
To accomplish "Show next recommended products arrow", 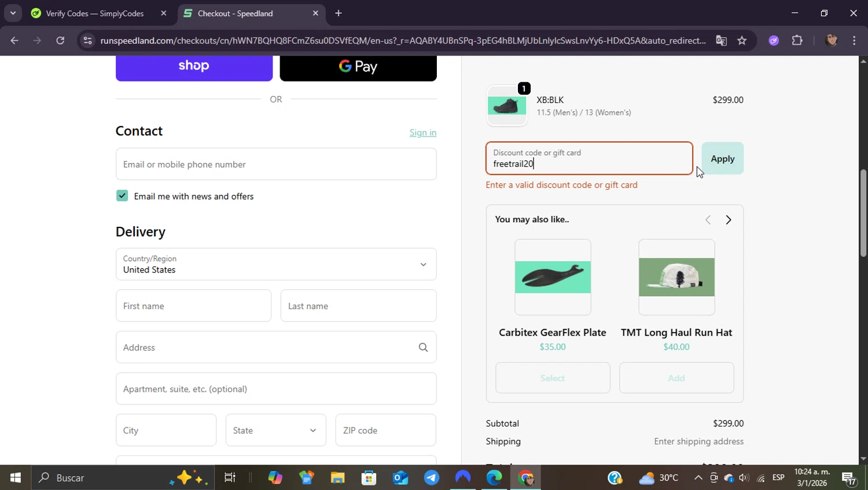I will coord(729,220).
